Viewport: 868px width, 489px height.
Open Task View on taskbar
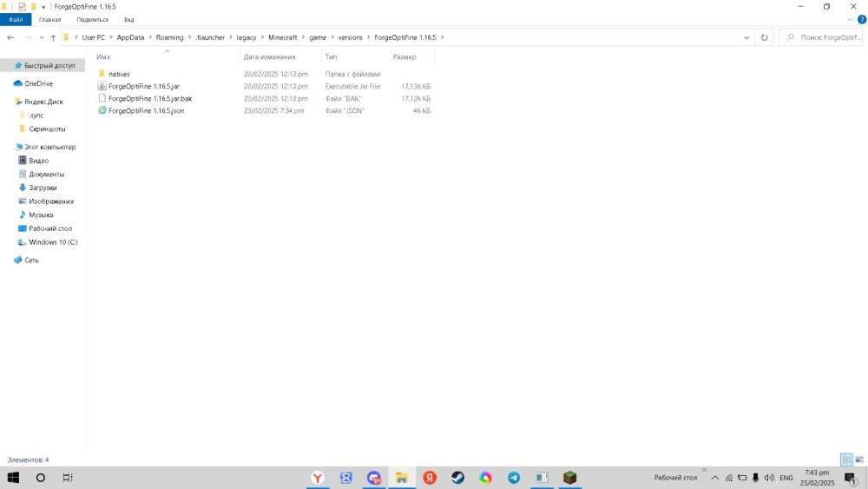click(68, 478)
